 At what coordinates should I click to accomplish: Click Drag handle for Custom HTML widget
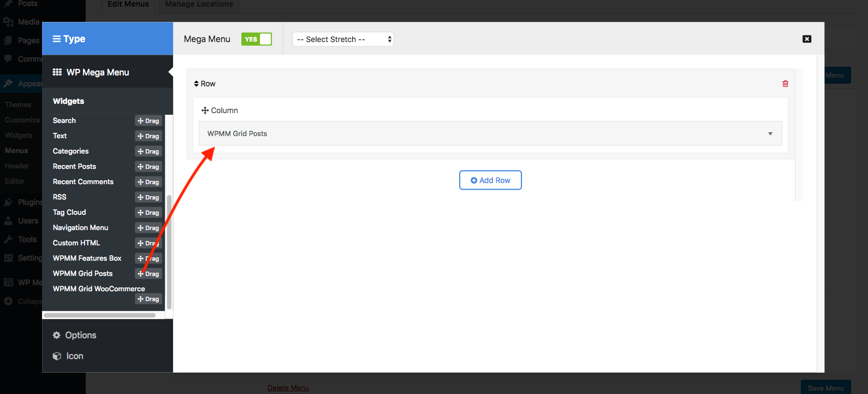pyautogui.click(x=148, y=243)
